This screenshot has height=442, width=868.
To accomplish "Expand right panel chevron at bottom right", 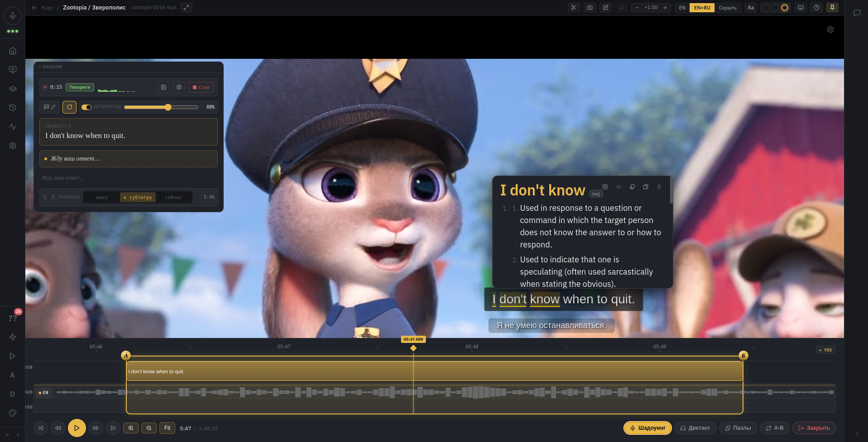I will coord(857,434).
